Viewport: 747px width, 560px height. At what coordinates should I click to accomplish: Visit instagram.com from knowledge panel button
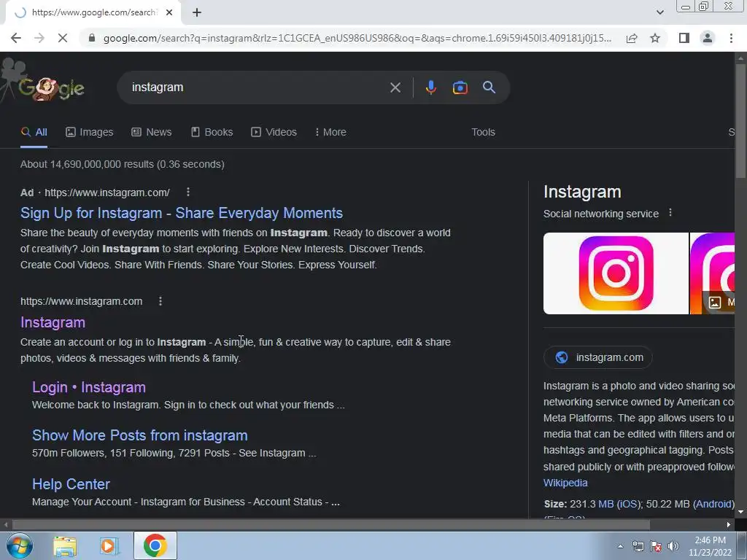598,357
